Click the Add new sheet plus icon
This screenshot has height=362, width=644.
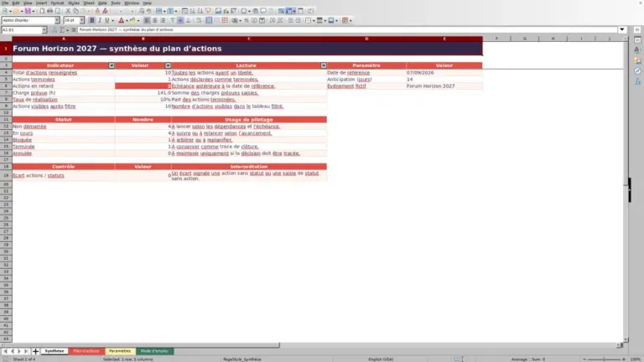tap(35, 351)
